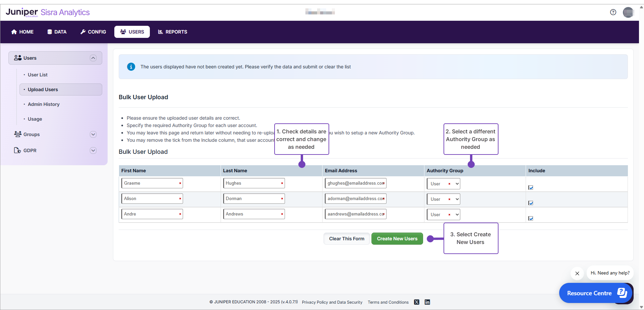The width and height of the screenshot is (644, 310).
Task: Collapse the Users sidebar section
Action: [x=93, y=58]
